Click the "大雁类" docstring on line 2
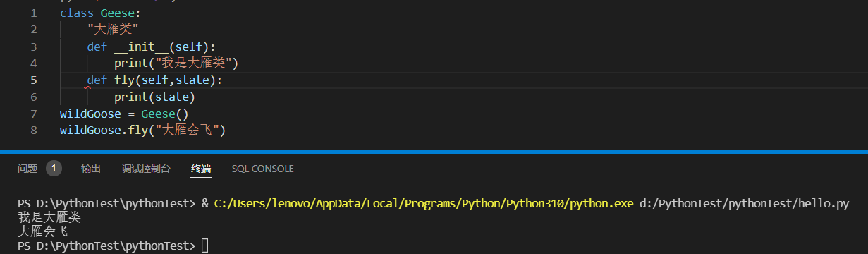This screenshot has height=254, width=868. (x=113, y=30)
